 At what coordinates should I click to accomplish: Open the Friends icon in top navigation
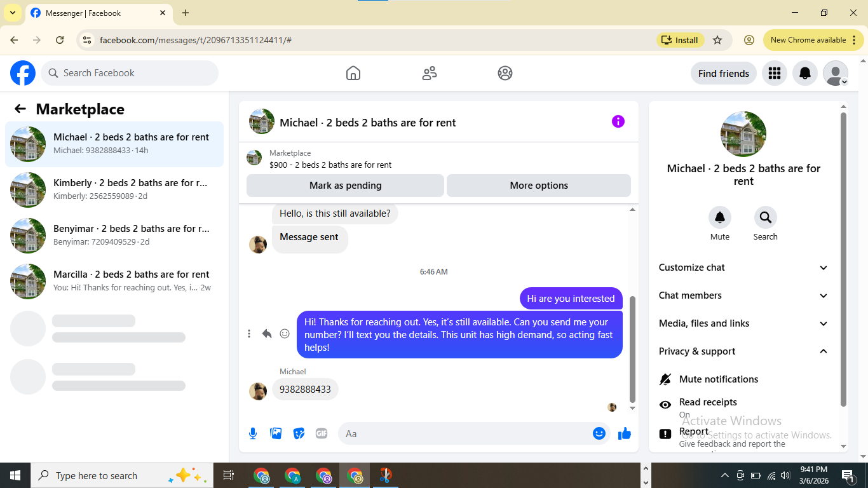pos(430,73)
